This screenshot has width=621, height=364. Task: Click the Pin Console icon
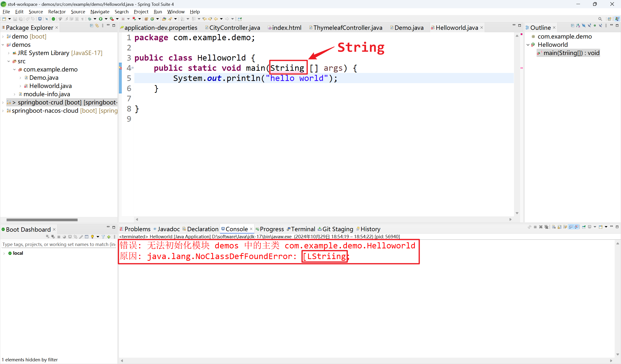point(584,227)
